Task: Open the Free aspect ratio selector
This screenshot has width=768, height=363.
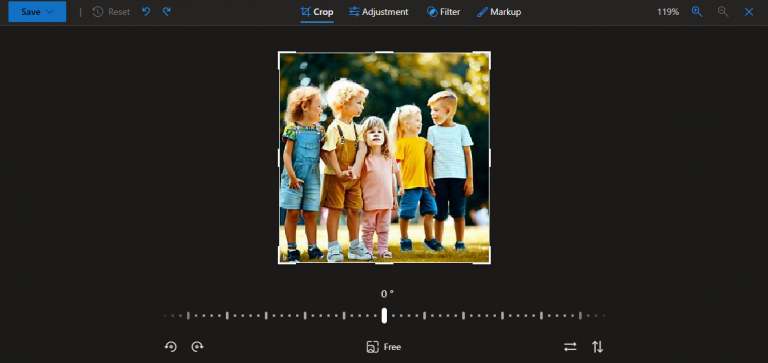Action: (384, 347)
